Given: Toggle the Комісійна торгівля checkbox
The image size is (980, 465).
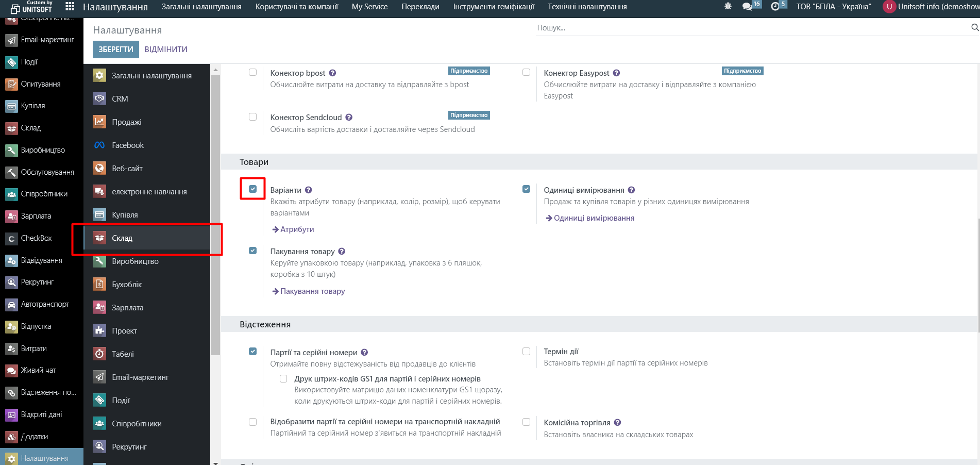Looking at the screenshot, I should click(x=526, y=422).
